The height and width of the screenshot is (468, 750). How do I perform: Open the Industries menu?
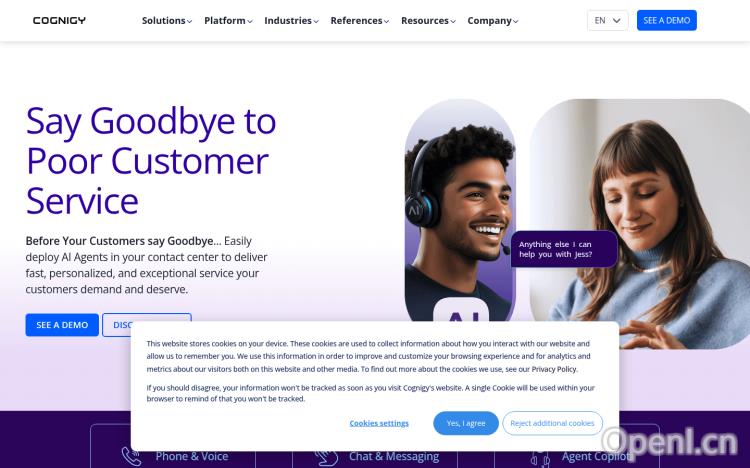coord(291,21)
